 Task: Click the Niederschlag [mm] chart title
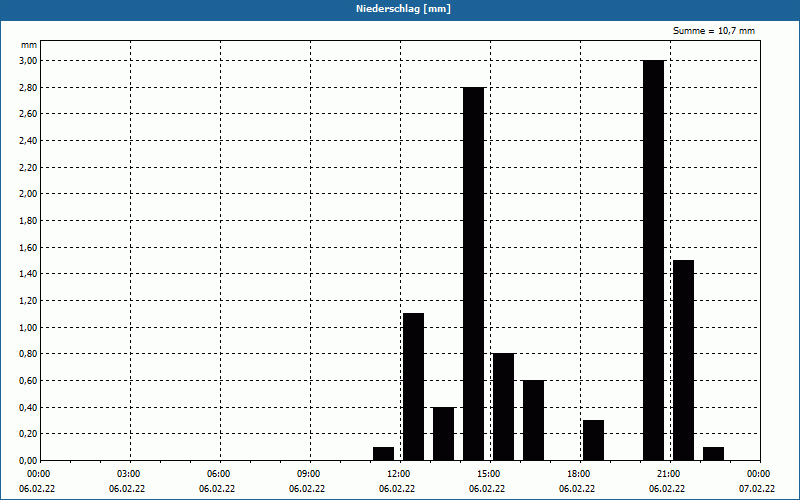(403, 9)
